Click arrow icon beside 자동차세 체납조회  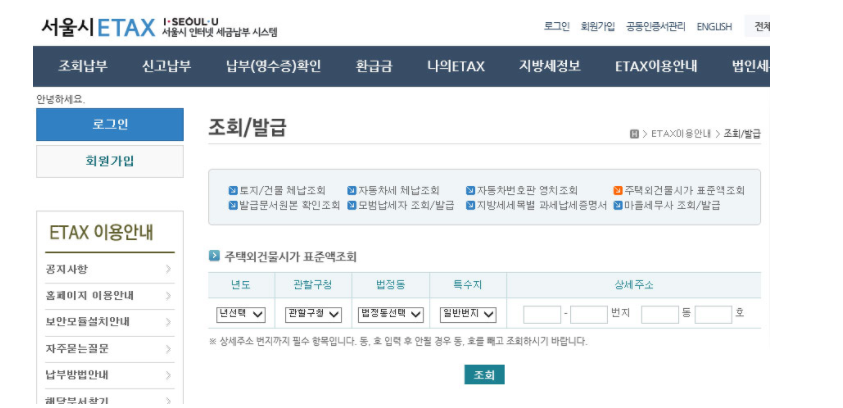tap(352, 190)
